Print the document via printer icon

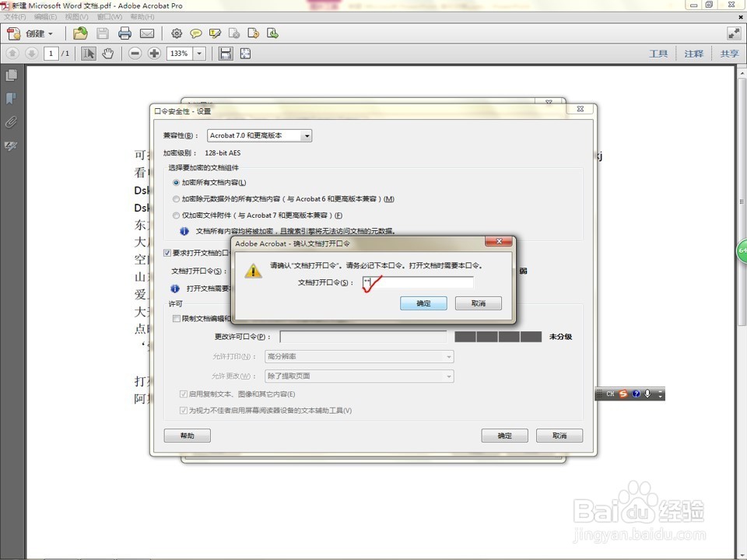[x=124, y=33]
